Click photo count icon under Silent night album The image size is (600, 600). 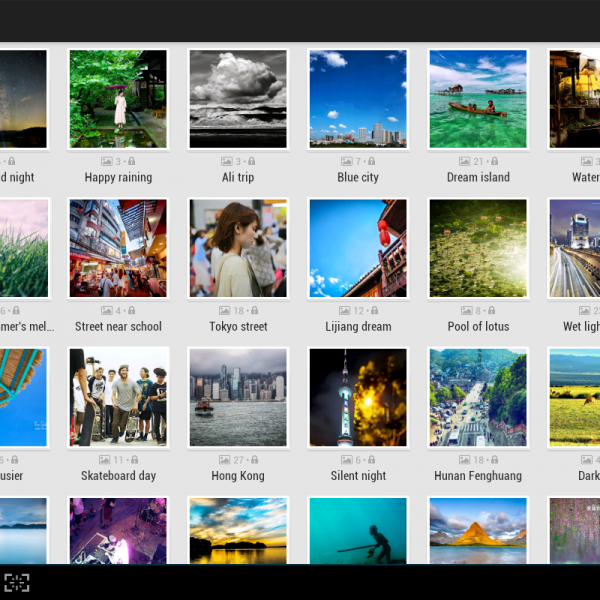pos(346,460)
